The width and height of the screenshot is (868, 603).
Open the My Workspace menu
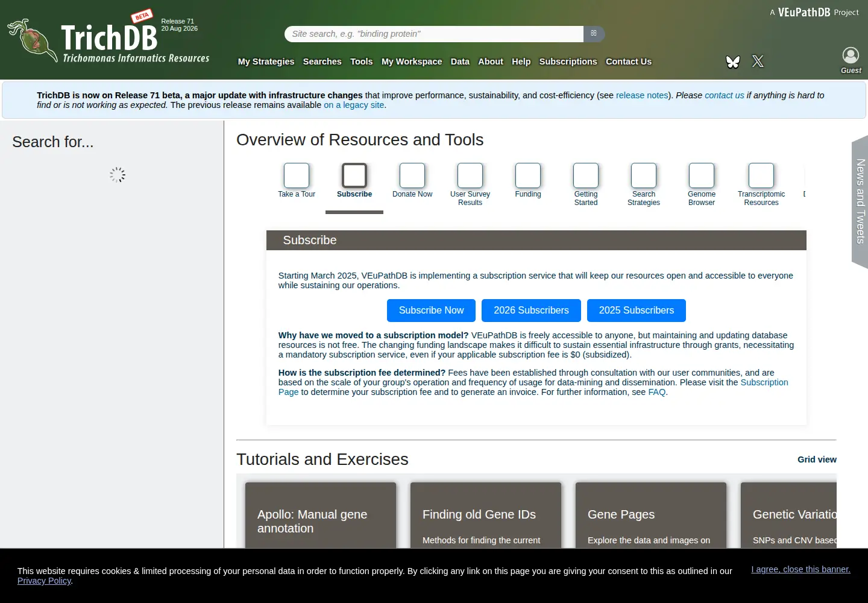(412, 62)
